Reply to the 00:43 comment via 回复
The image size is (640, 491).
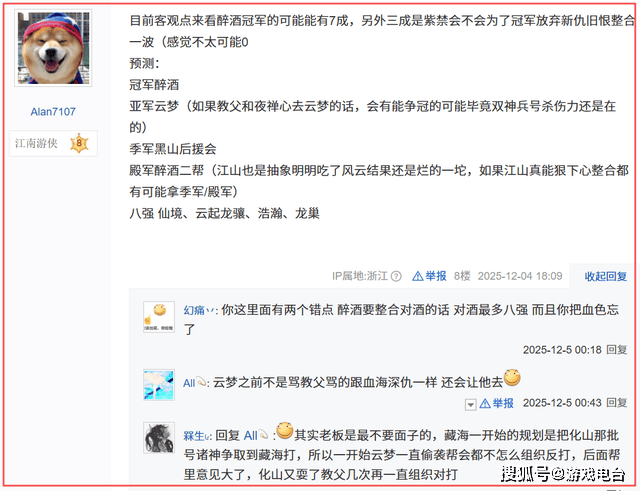pyautogui.click(x=616, y=403)
